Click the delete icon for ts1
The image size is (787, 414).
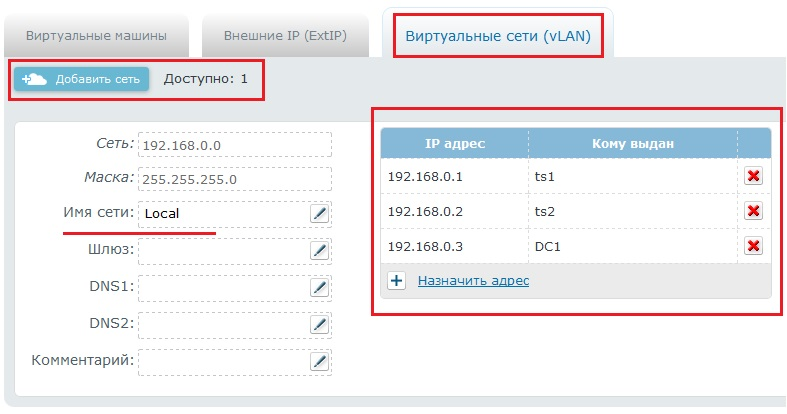[754, 176]
